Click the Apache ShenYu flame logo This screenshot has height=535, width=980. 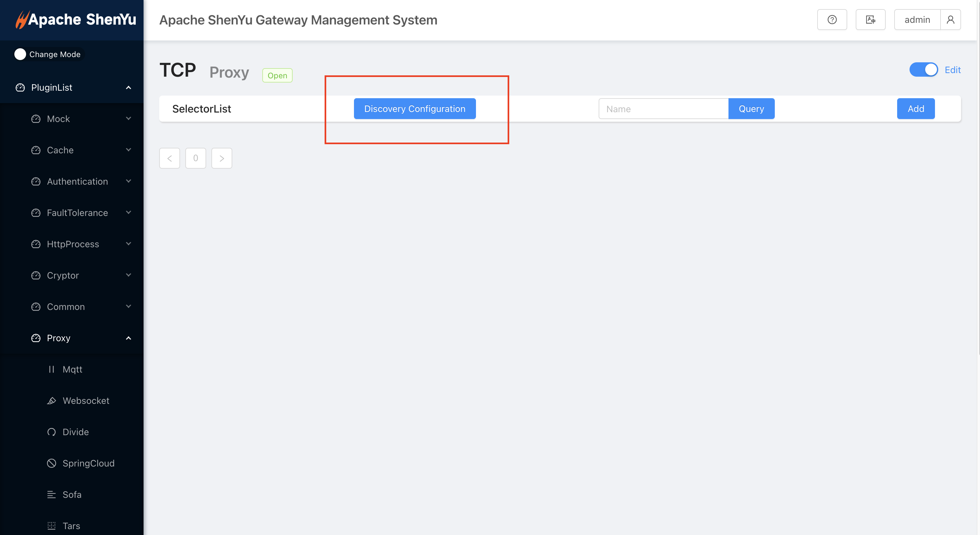(x=22, y=19)
